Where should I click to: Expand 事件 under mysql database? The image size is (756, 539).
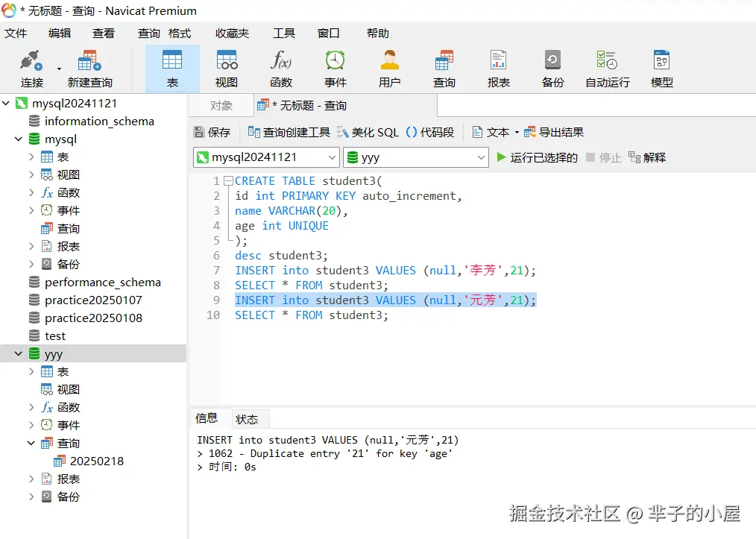coord(31,210)
